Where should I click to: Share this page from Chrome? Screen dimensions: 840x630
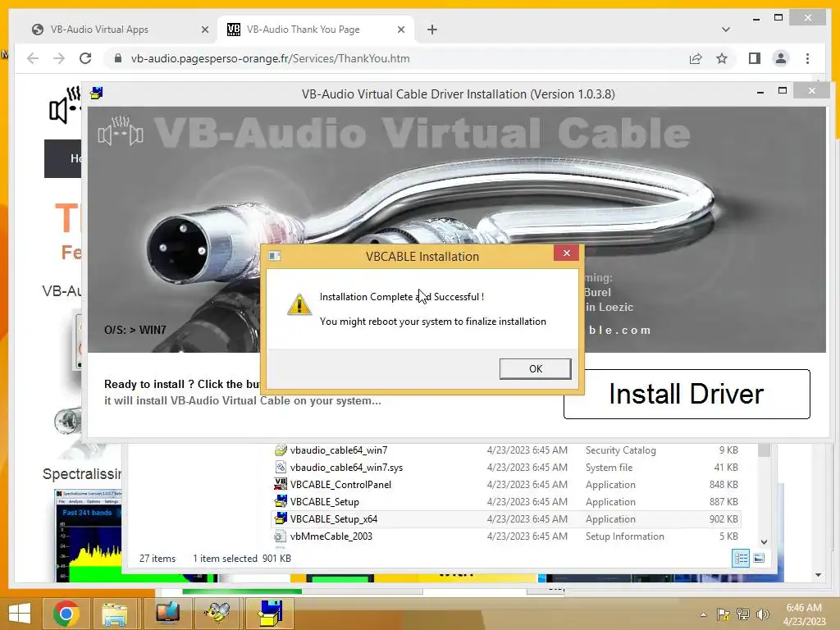696,58
